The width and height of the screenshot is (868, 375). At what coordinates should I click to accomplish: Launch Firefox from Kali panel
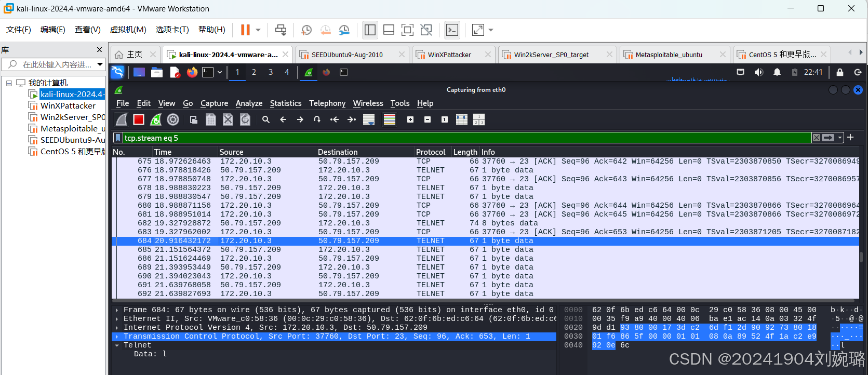(192, 72)
